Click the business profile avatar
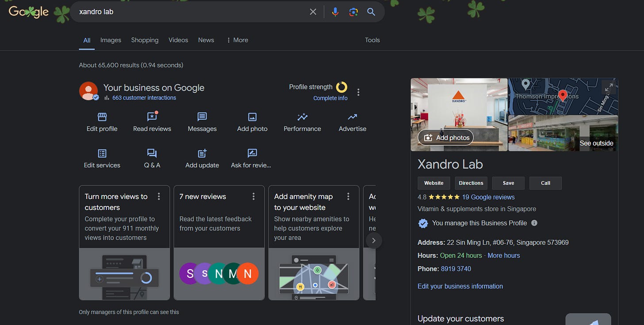 (x=88, y=91)
